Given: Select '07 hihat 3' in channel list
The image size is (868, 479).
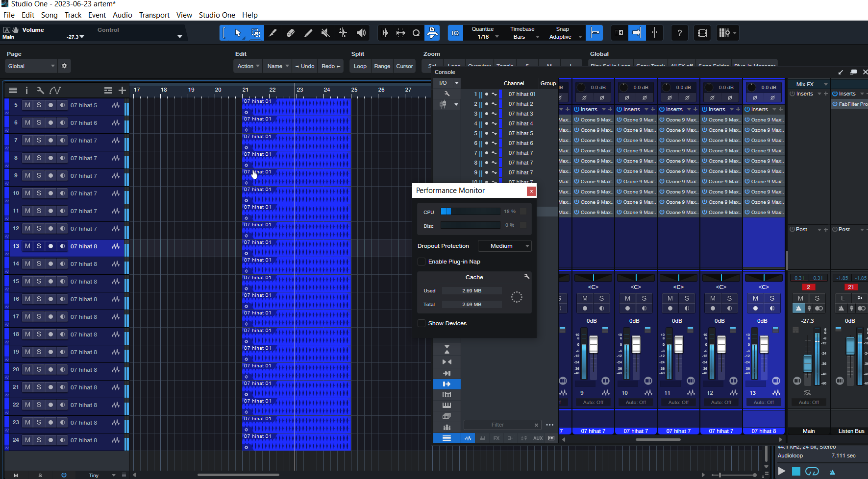Looking at the screenshot, I should tap(521, 114).
